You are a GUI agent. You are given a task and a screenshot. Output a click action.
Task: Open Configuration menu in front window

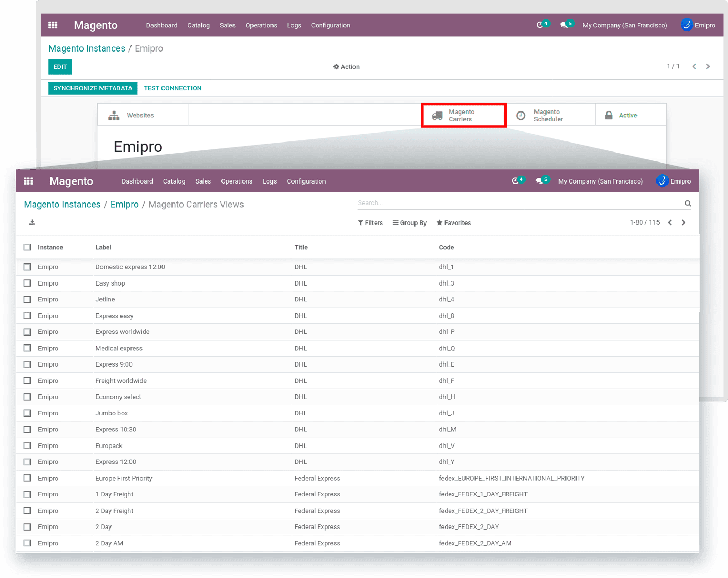point(306,181)
